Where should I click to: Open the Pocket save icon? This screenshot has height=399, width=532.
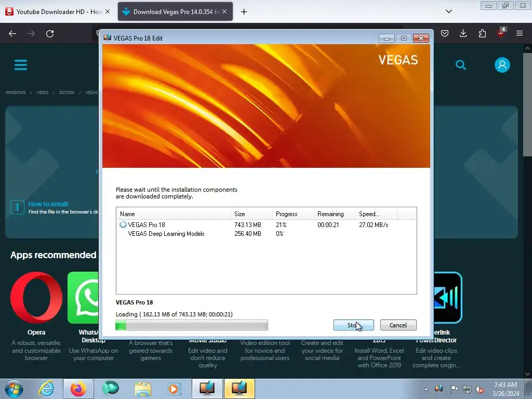(445, 33)
